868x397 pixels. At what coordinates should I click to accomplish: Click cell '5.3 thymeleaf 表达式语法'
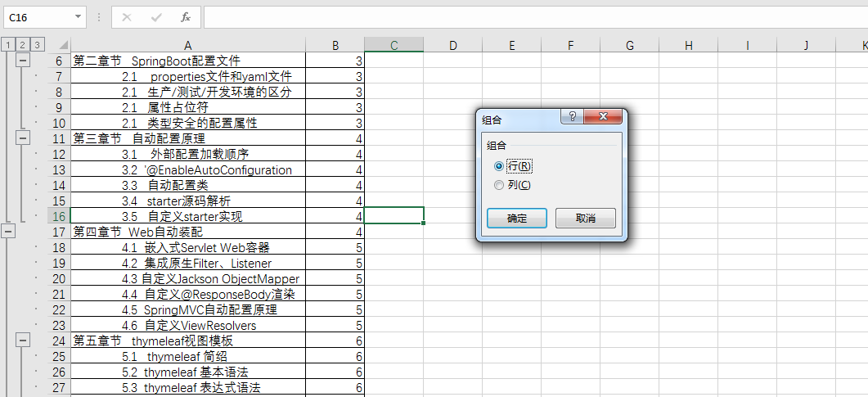pos(188,386)
